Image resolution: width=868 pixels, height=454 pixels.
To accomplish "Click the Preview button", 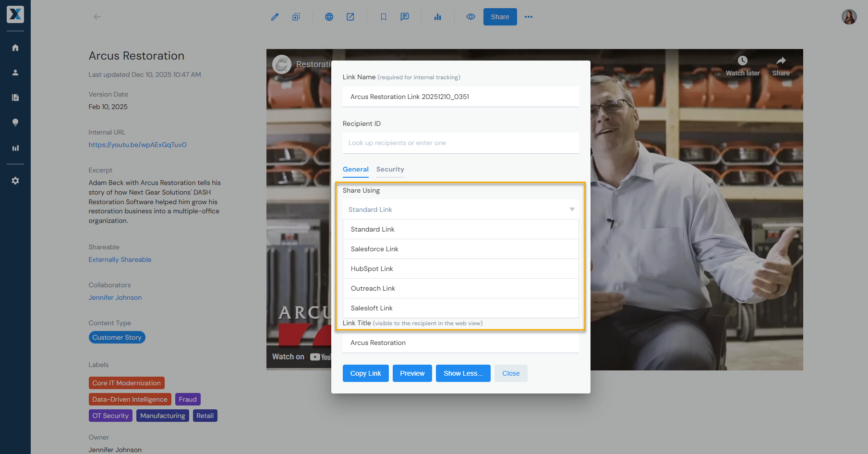I will (x=412, y=373).
